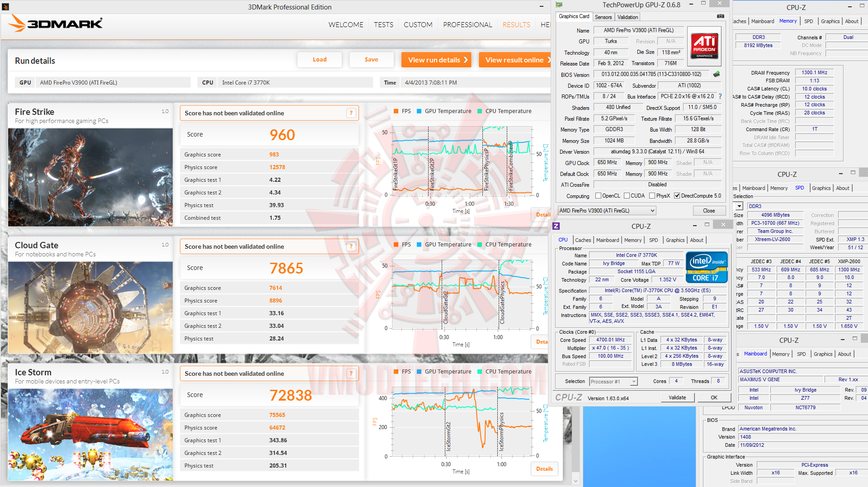This screenshot has width=868, height=487.
Task: Click the Close button in GPU-Z
Action: pos(708,211)
